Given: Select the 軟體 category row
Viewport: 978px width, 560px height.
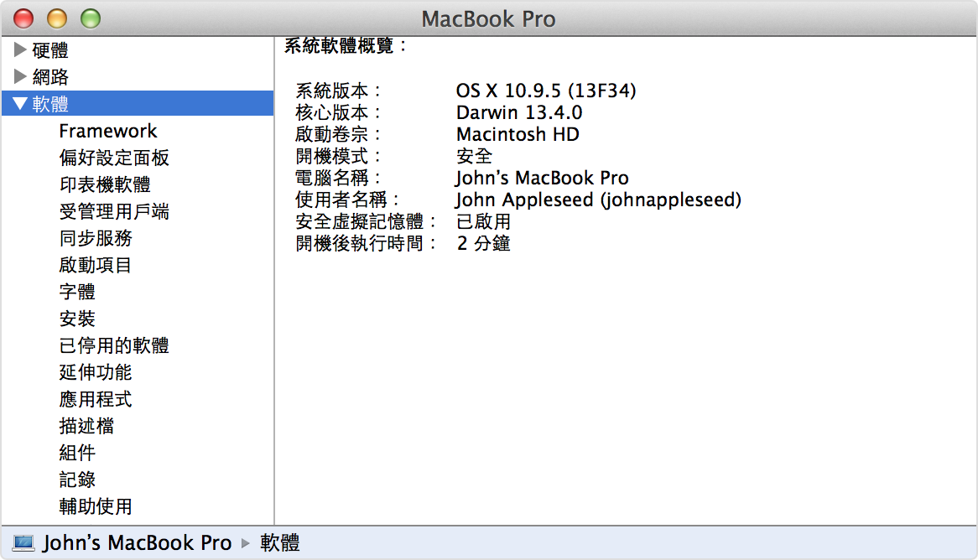Looking at the screenshot, I should tap(138, 103).
